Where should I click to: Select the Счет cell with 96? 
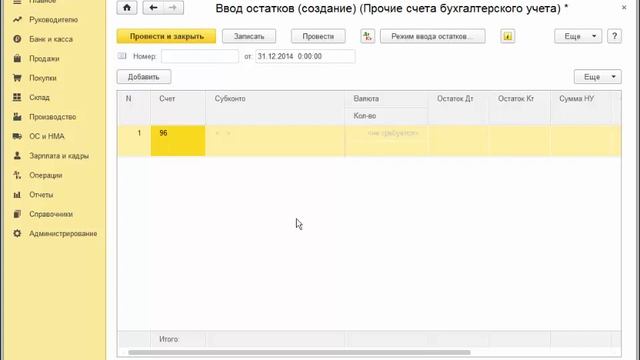pyautogui.click(x=178, y=141)
